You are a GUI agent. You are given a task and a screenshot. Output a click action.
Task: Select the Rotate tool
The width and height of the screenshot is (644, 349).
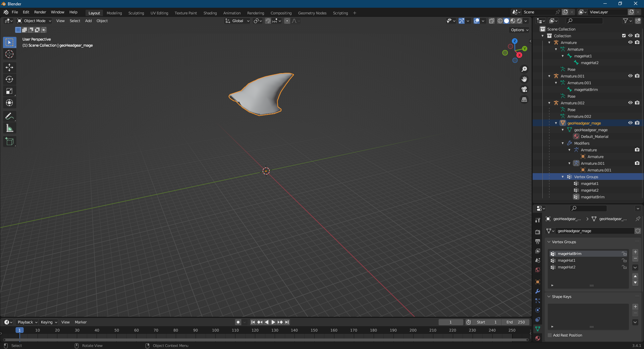[x=9, y=79]
